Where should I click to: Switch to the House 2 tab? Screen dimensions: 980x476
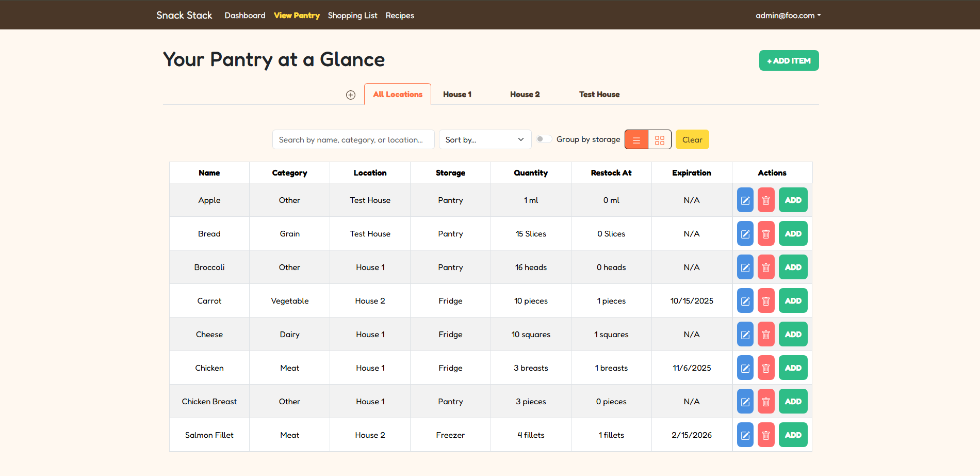coord(525,94)
